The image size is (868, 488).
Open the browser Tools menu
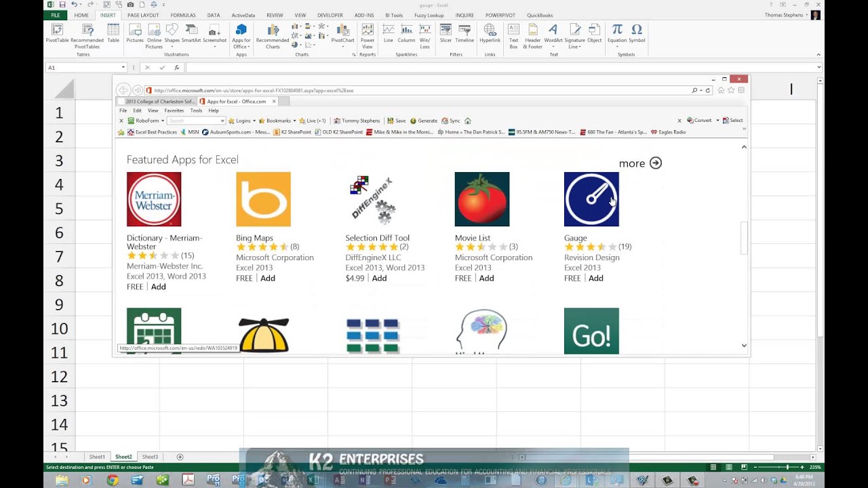(196, 110)
